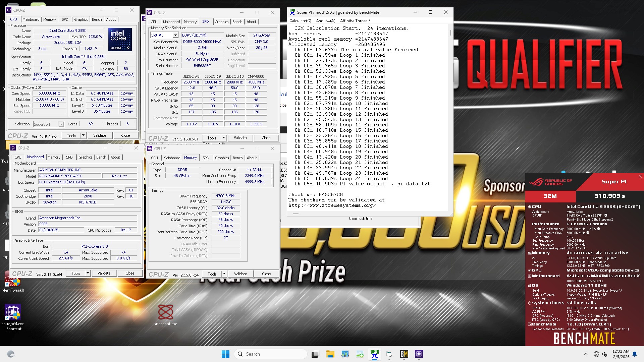Click the Row Refresh Cycle Time 700 clocks

[x=226, y=232]
